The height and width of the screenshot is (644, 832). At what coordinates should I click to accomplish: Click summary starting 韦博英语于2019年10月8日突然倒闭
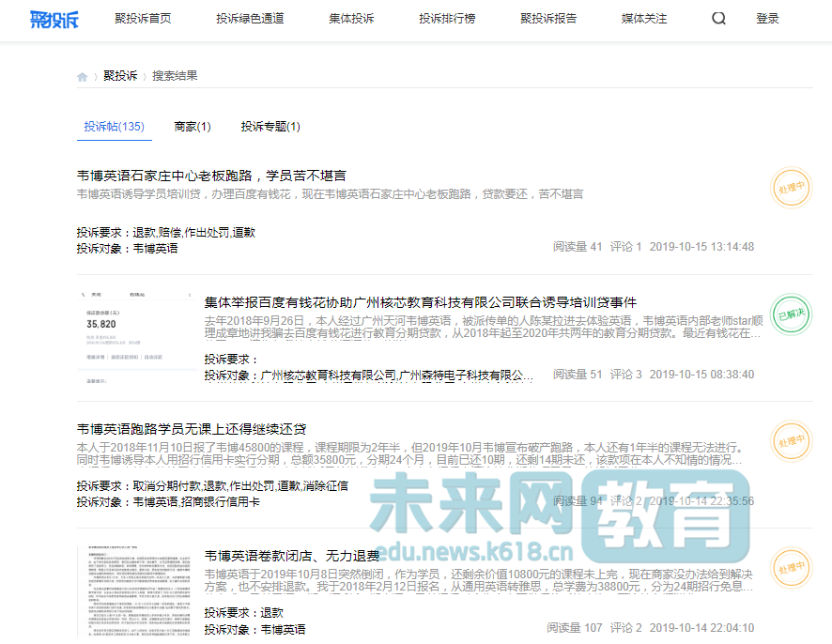coord(479,580)
